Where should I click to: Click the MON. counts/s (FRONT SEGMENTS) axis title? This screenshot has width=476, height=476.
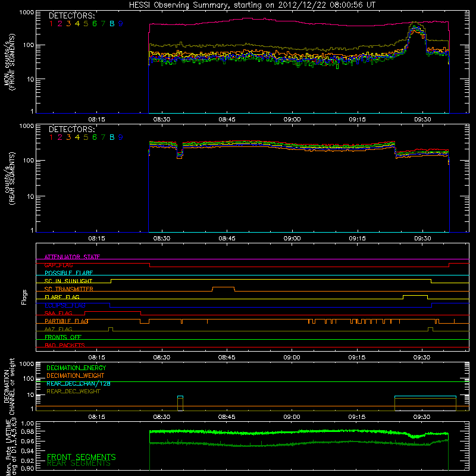coord(9,62)
